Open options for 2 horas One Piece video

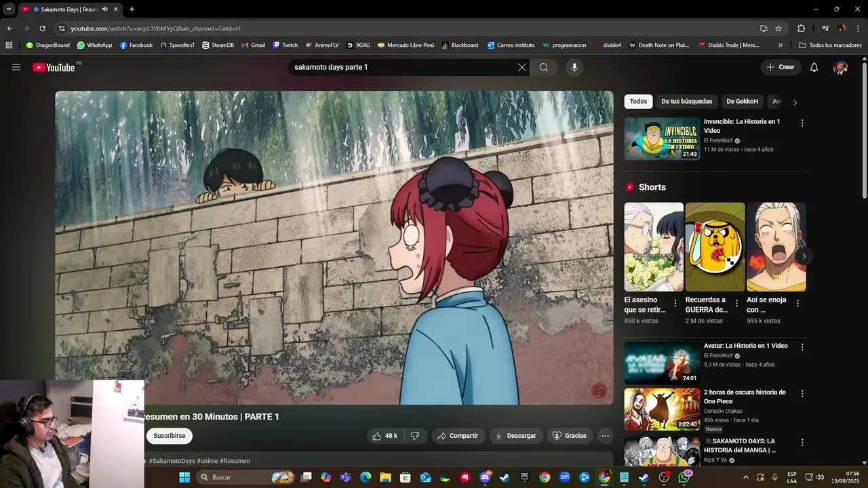click(802, 394)
